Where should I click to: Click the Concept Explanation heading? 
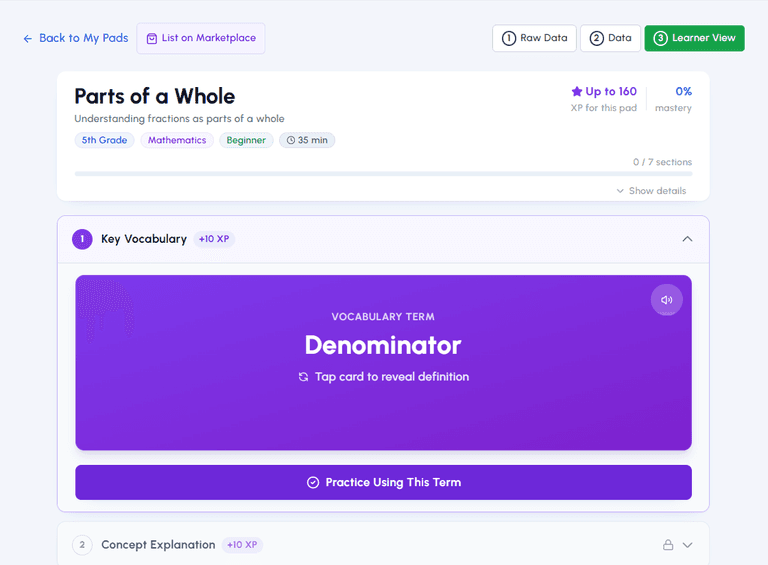pos(158,545)
